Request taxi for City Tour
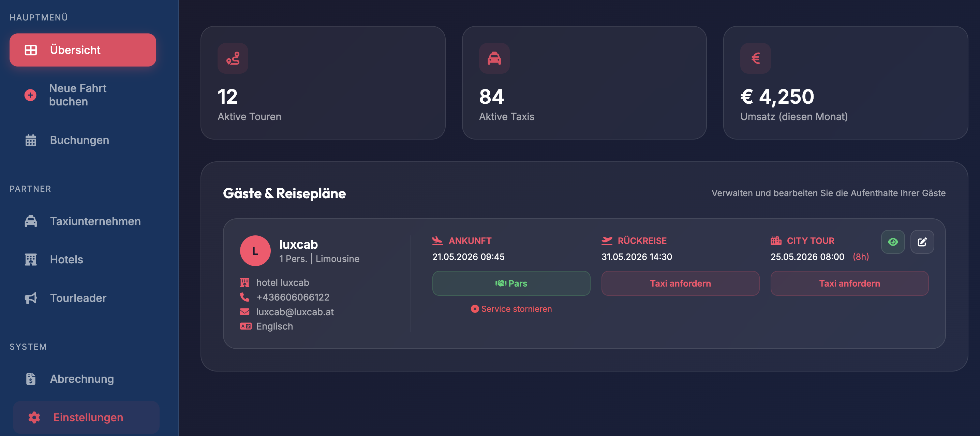This screenshot has height=436, width=980. coord(849,283)
